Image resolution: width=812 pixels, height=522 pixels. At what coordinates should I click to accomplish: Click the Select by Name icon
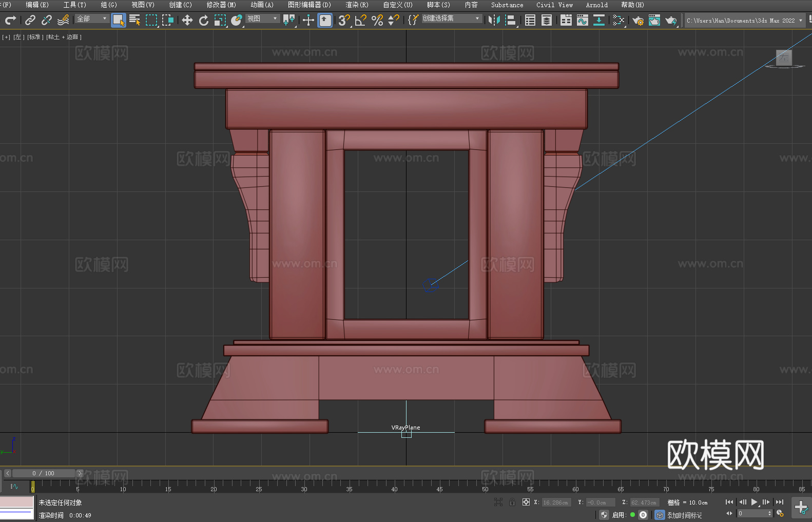tap(135, 20)
